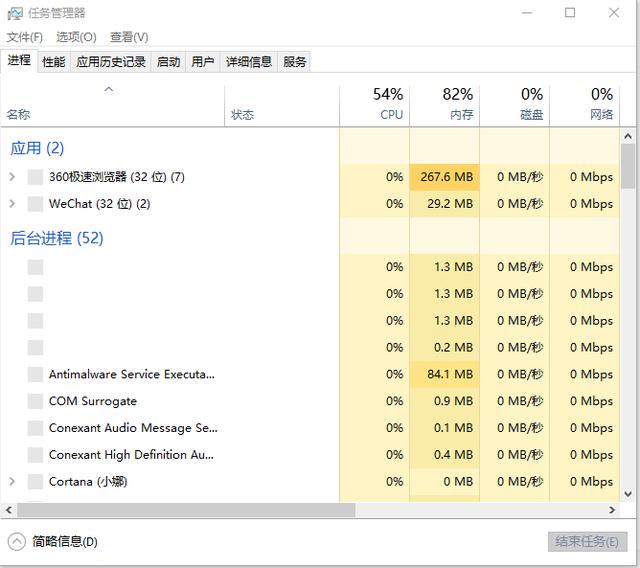Switch to the 详细信息 tab

pyautogui.click(x=249, y=62)
